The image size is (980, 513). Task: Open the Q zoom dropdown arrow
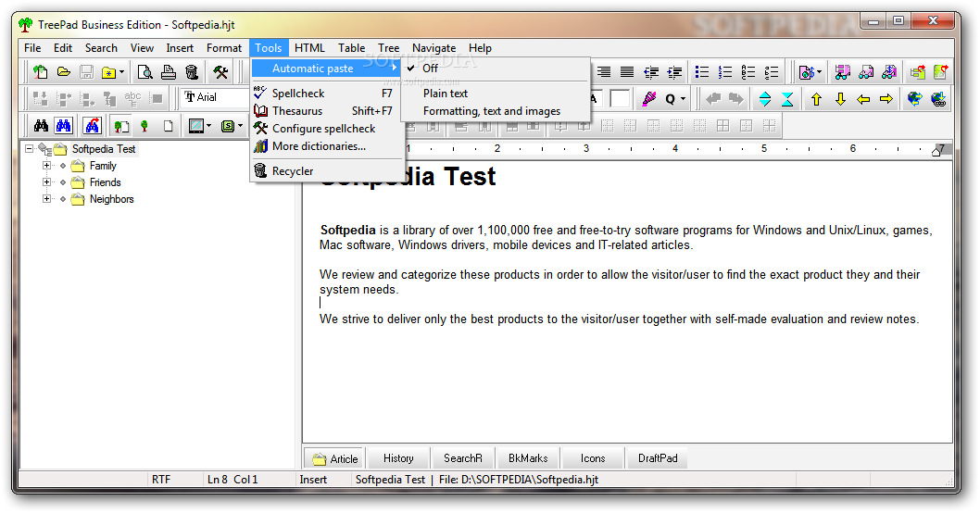[x=683, y=99]
